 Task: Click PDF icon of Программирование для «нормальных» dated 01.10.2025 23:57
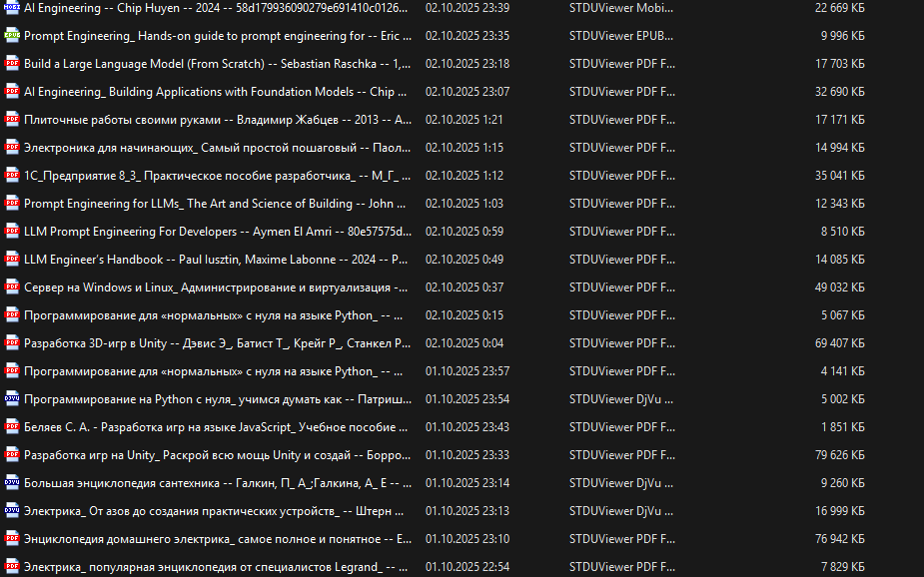pyautogui.click(x=12, y=371)
